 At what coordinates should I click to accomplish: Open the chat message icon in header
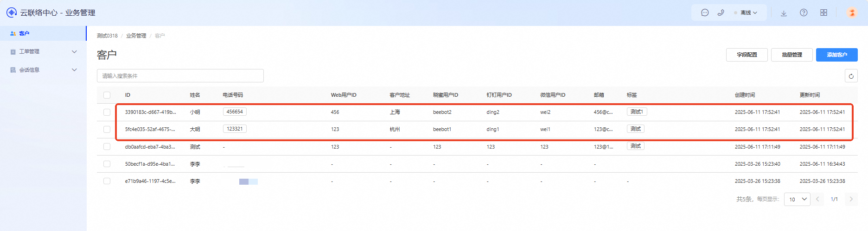pos(705,12)
